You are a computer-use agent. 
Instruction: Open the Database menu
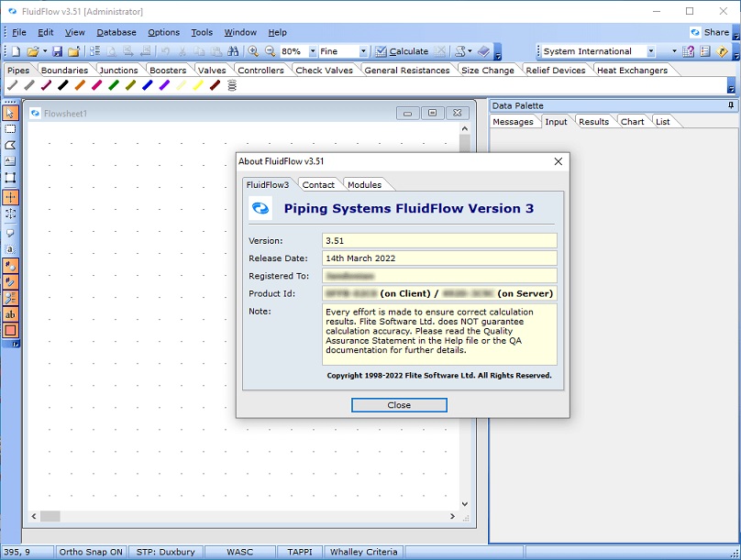pos(116,33)
